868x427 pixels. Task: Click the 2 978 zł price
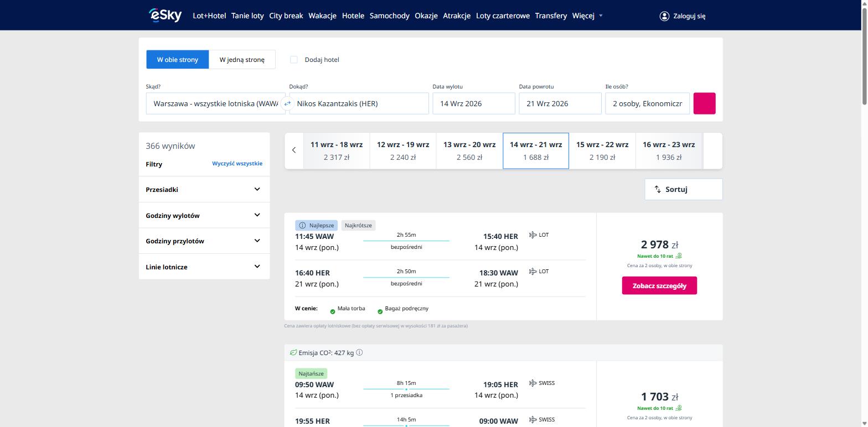pyautogui.click(x=659, y=244)
